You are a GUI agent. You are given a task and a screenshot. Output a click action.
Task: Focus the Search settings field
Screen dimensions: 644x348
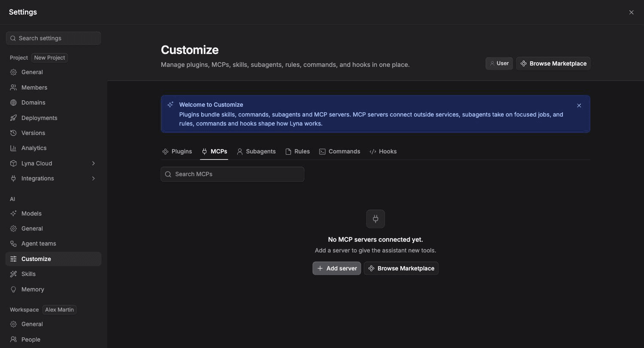[x=54, y=38]
